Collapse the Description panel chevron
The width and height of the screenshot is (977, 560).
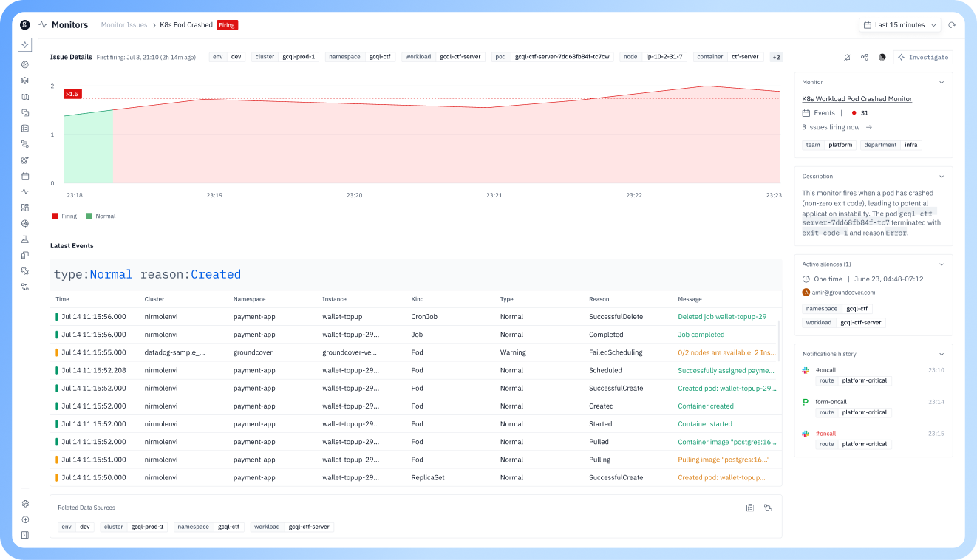[942, 177]
